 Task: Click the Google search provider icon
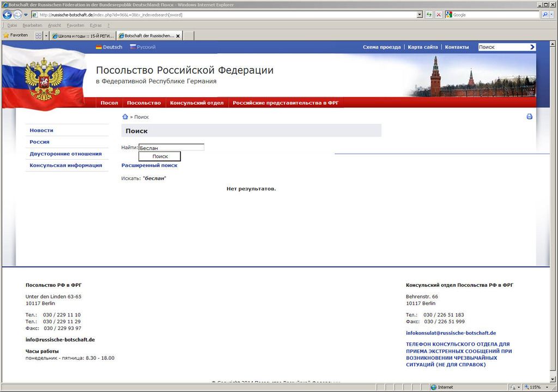pyautogui.click(x=449, y=15)
